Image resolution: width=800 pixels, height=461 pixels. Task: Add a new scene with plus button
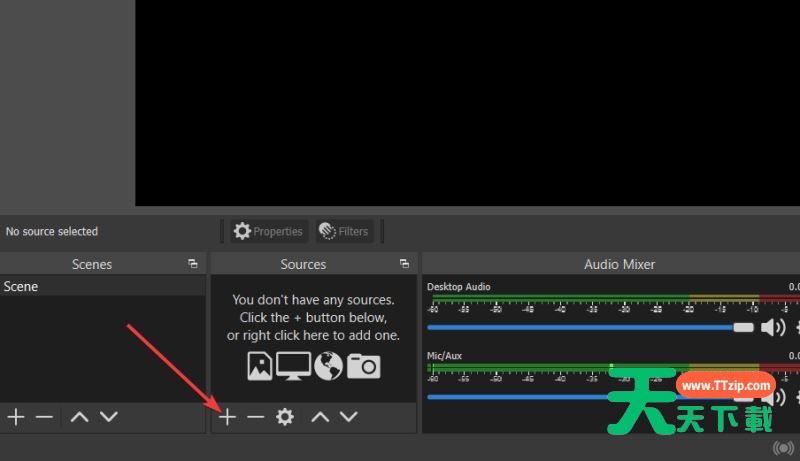16,417
